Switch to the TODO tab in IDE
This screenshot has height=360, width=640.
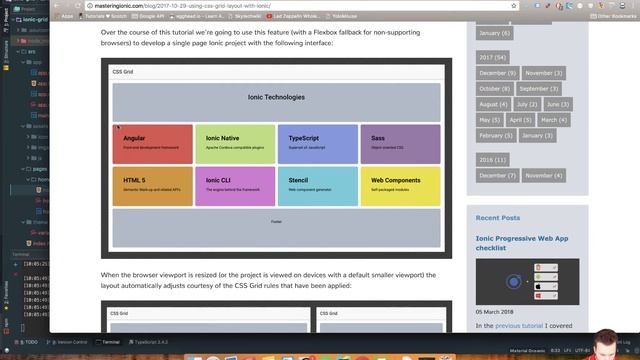[x=26, y=342]
